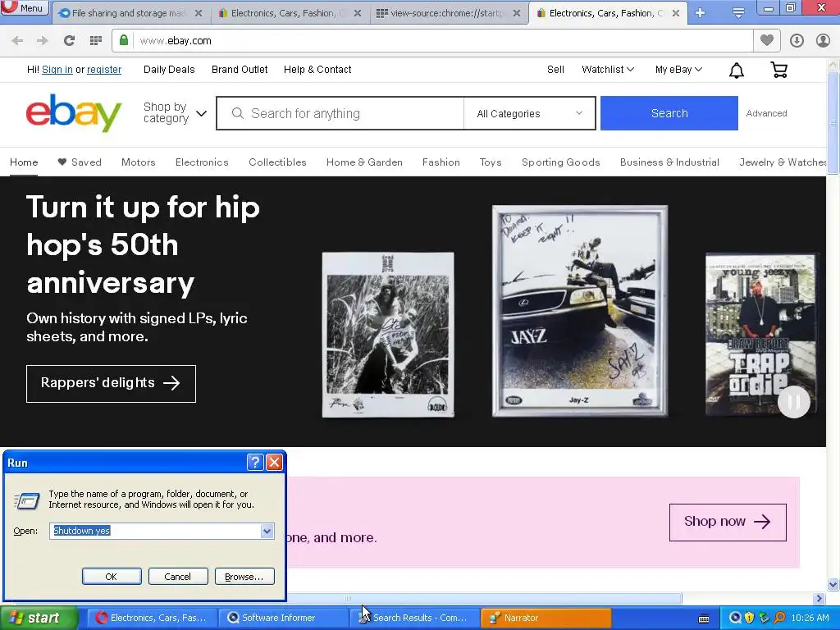The height and width of the screenshot is (630, 840).
Task: Open the Sporting Goods category
Action: [561, 162]
